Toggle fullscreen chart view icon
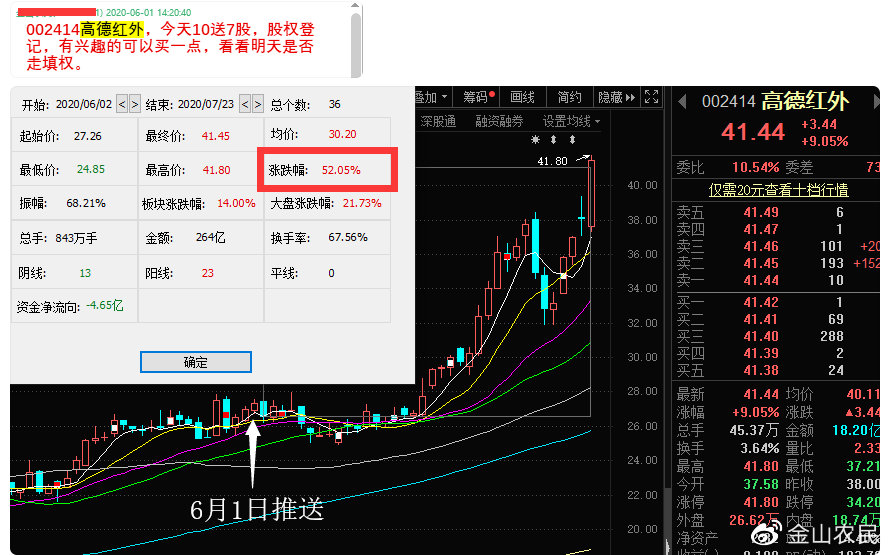The height and width of the screenshot is (555, 888). [x=651, y=97]
